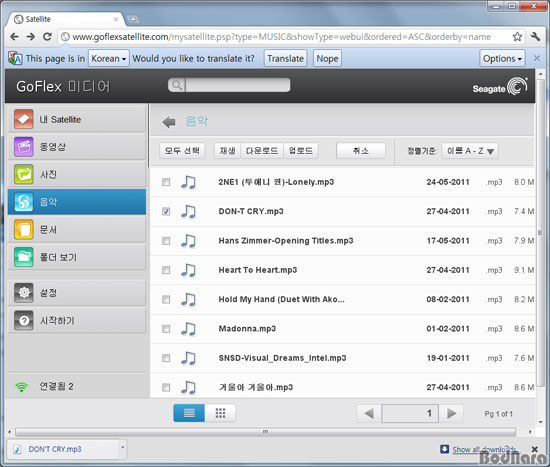Click music note icon for SNSD-Visual_Dreams_Intel.mp3
Screen dimensions: 550x467
tap(188, 358)
